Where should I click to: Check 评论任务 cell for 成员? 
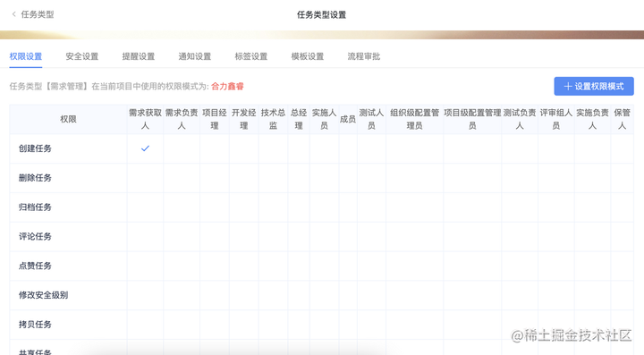[x=348, y=236]
